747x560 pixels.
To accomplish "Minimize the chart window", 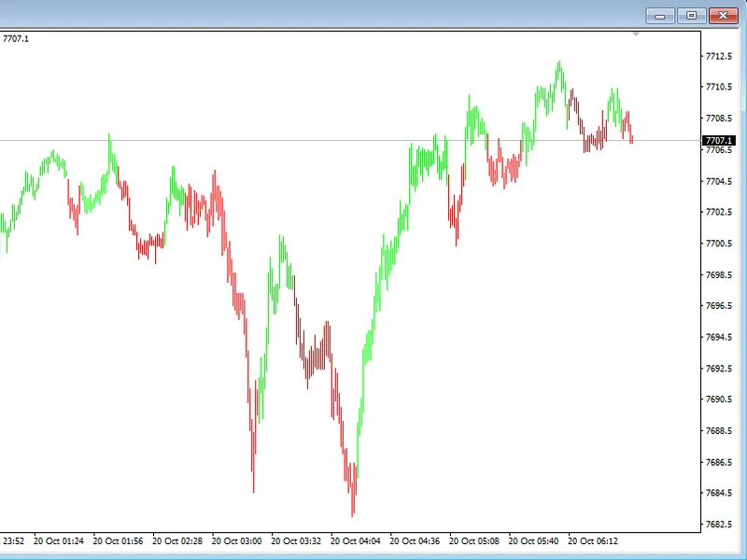I will tap(660, 16).
